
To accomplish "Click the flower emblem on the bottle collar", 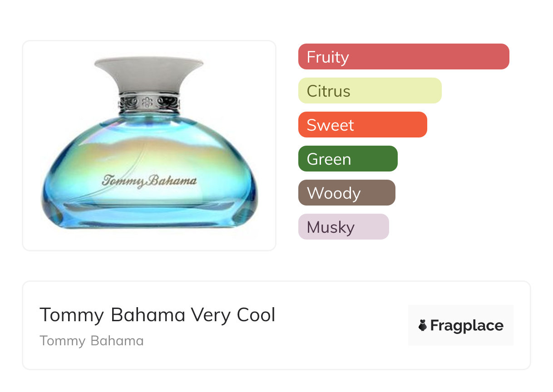I will [x=147, y=103].
